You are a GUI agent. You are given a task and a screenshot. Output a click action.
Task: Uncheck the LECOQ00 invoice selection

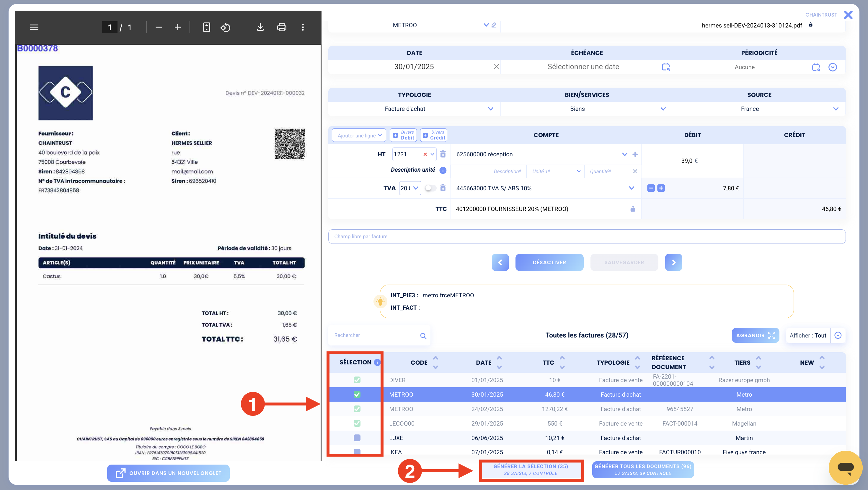(x=357, y=423)
